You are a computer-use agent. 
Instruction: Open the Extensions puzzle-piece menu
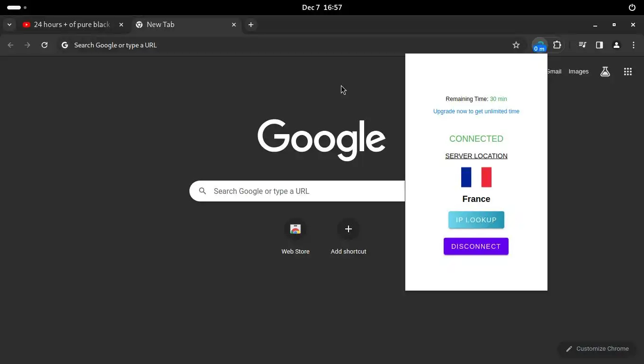tap(557, 45)
